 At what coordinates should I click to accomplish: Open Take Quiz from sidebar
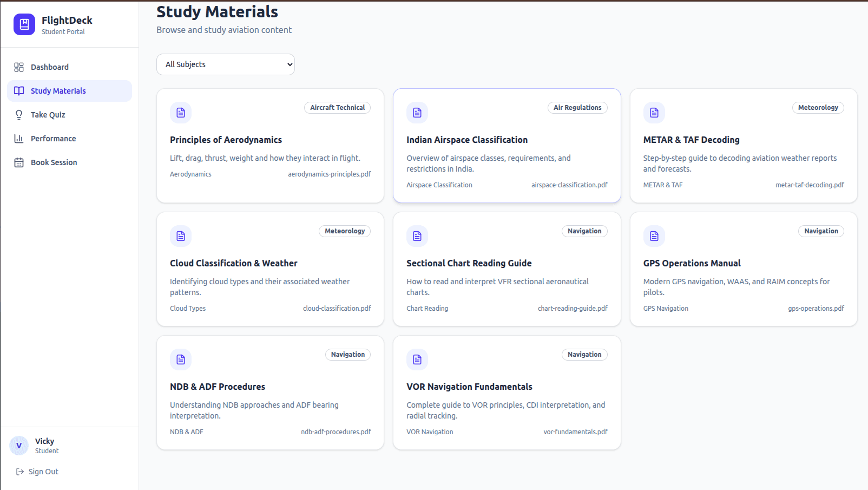click(x=69, y=115)
